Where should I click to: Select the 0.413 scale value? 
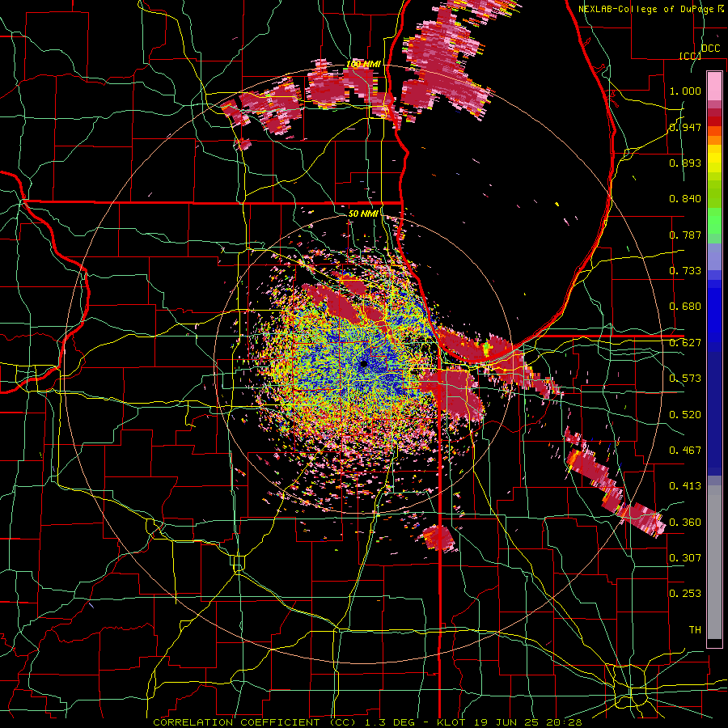pyautogui.click(x=685, y=486)
